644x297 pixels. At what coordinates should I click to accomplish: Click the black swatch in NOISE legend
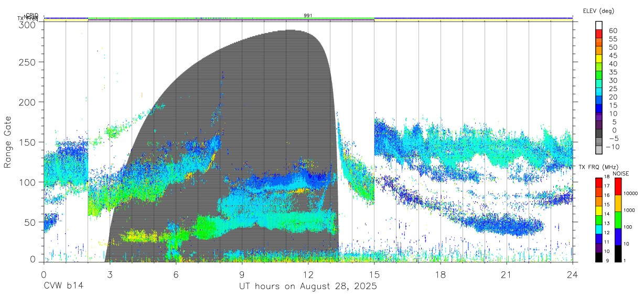[x=618, y=254]
